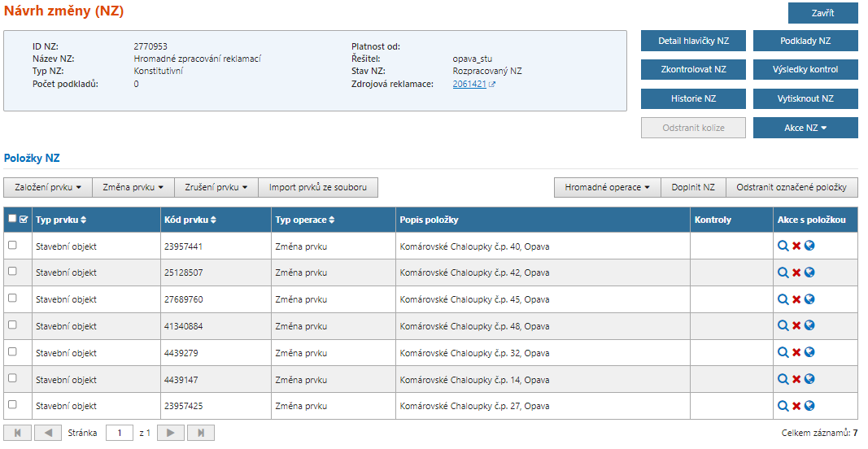Click magnifier icon for item 23957425
The height and width of the screenshot is (449, 868).
click(x=783, y=406)
